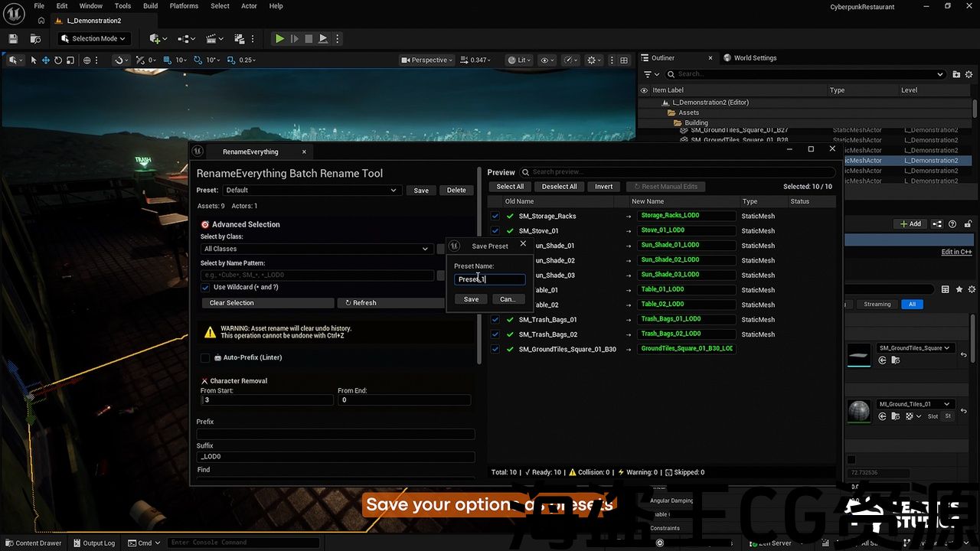Image resolution: width=980 pixels, height=551 pixels.
Task: Click the ground tiles mesh thumbnail
Action: tap(859, 355)
